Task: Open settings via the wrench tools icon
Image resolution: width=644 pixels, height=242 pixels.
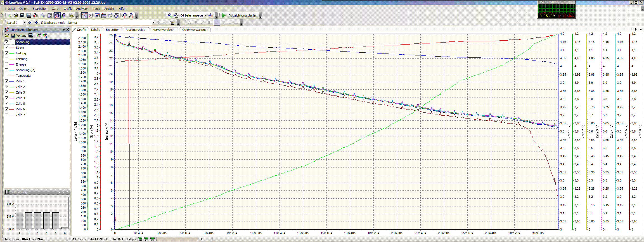Action: (43, 16)
